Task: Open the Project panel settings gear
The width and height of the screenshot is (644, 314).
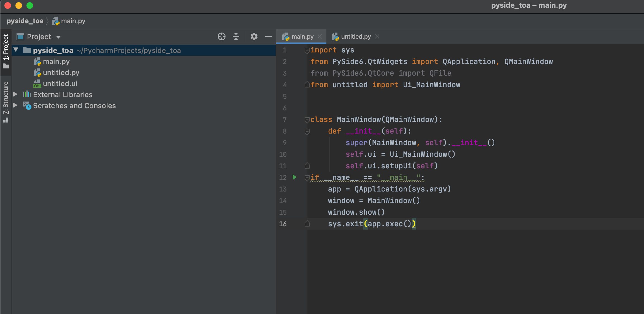Action: pyautogui.click(x=254, y=36)
